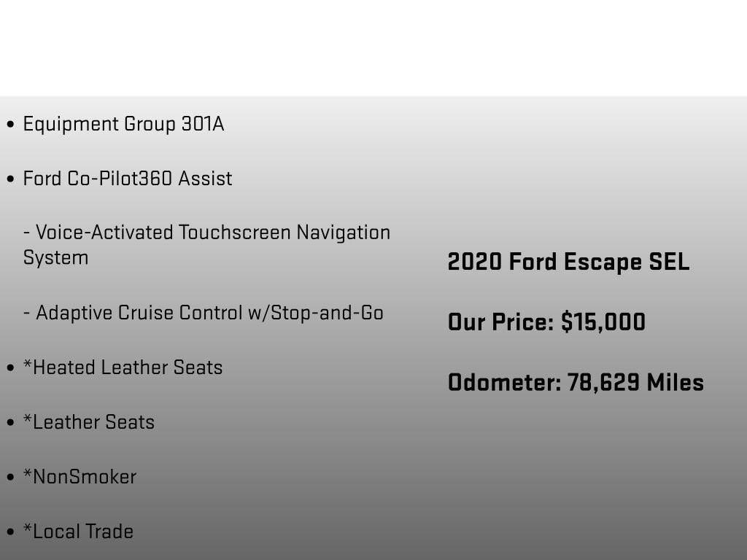
Task: Click the bullet next to Local Trade
Action: pos(10,532)
